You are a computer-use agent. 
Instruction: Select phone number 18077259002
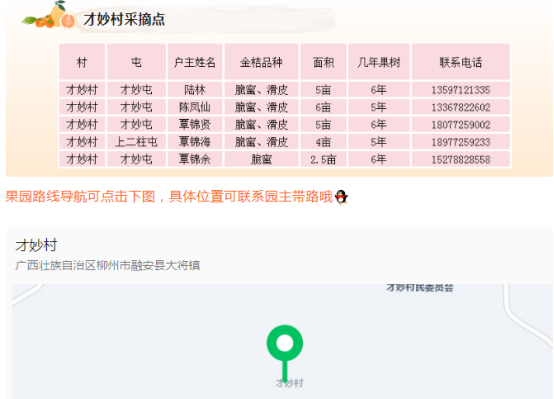pyautogui.click(x=461, y=125)
